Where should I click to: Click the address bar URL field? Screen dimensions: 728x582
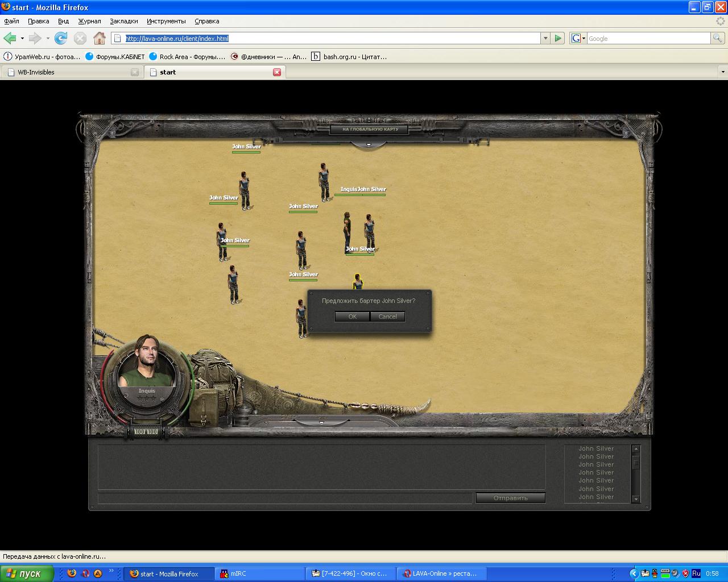(326, 38)
